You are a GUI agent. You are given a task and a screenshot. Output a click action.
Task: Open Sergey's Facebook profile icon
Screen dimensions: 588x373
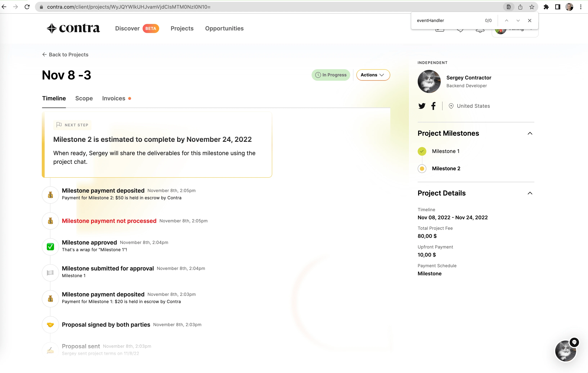(433, 106)
